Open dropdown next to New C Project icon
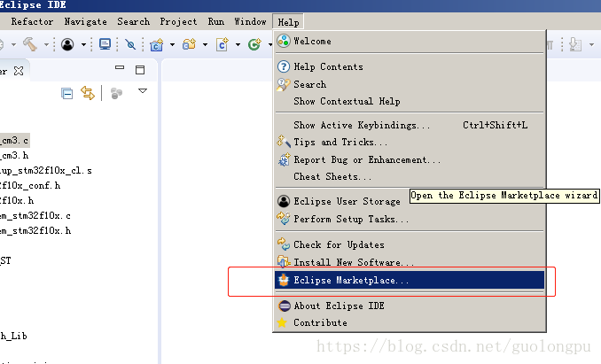The image size is (601, 364). (172, 45)
